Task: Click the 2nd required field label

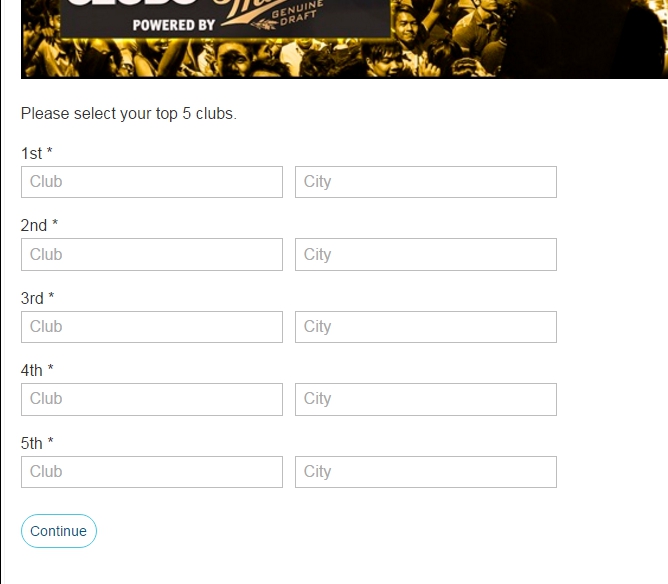Action: click(39, 225)
